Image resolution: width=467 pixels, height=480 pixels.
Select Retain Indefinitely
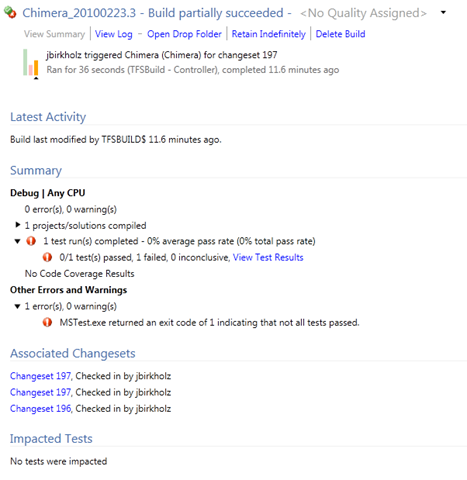point(269,34)
